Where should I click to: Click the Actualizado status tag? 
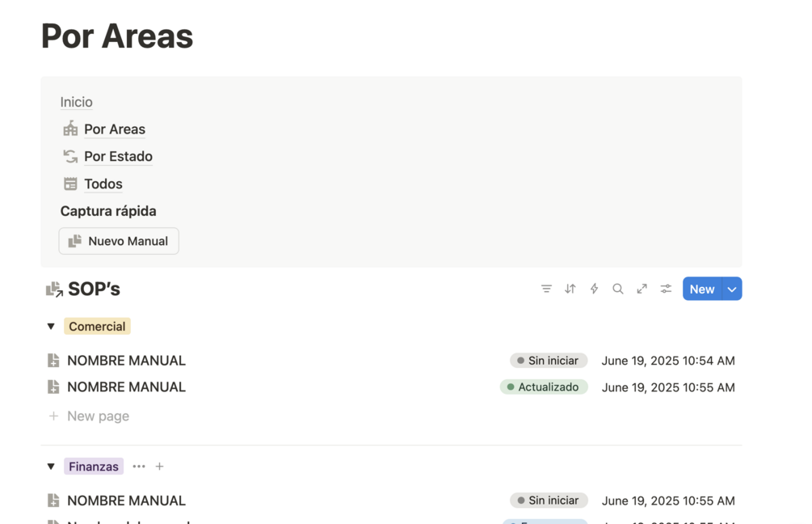click(x=543, y=387)
